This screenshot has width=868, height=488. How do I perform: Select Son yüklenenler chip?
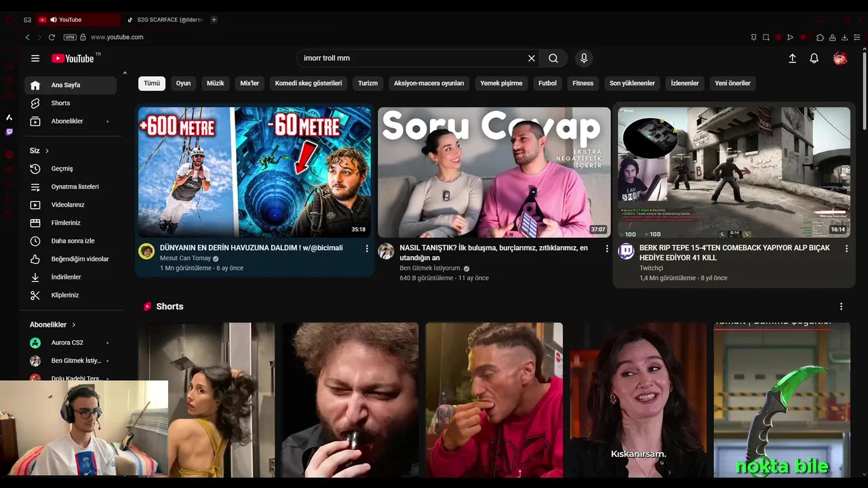pos(632,83)
